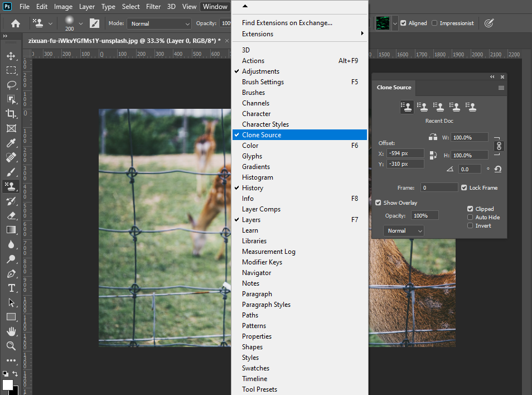
Task: Choose Layers from the Window menu
Action: coord(299,220)
